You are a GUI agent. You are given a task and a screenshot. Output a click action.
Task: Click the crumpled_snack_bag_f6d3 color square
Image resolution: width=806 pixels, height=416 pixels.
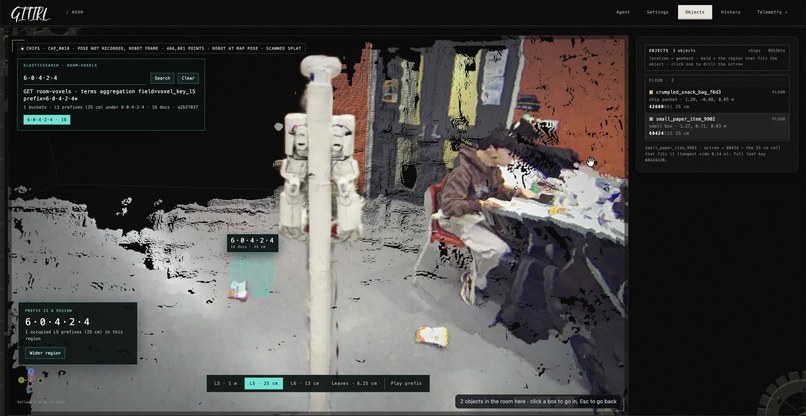pyautogui.click(x=651, y=93)
